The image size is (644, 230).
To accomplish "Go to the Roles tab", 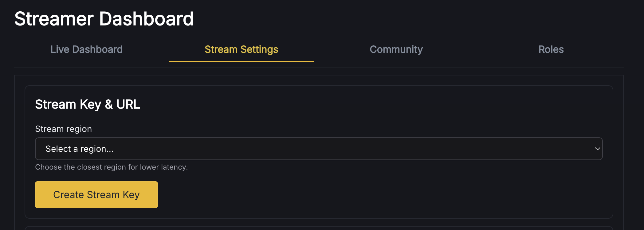I will 551,49.
